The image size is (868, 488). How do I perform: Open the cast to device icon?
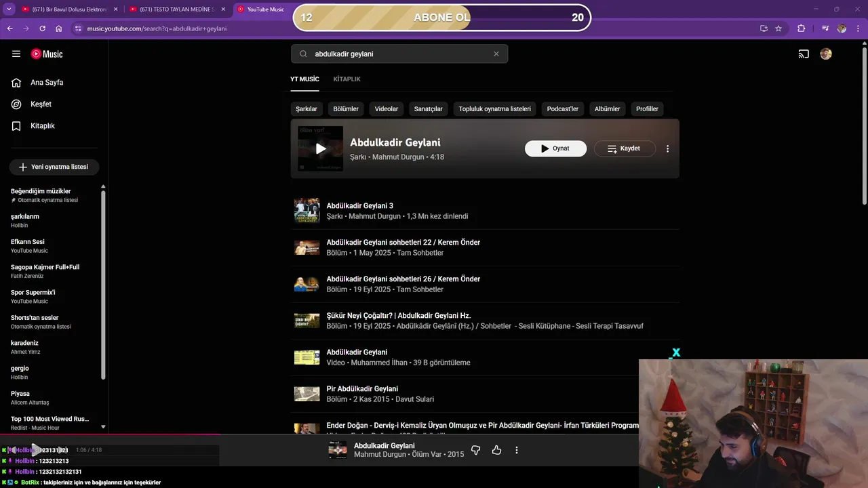(804, 54)
